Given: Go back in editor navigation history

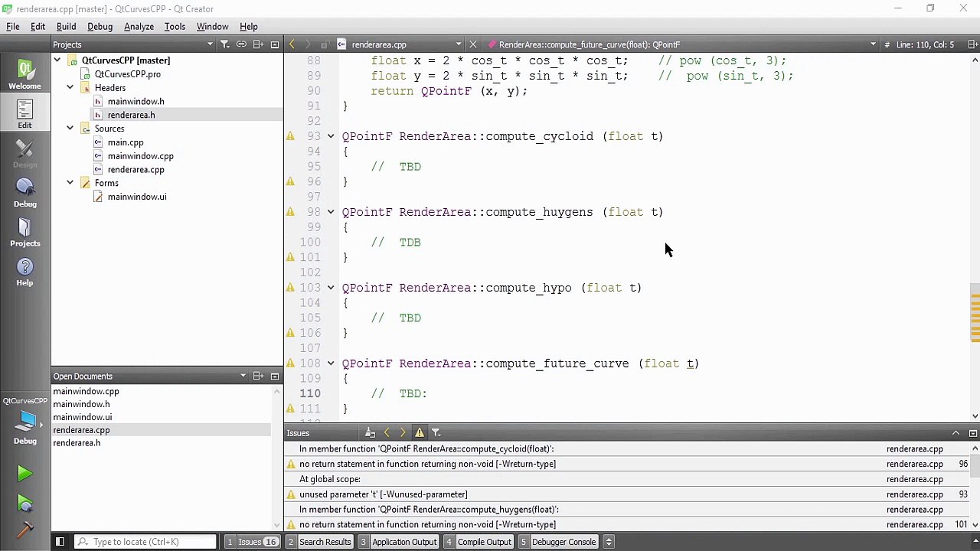Looking at the screenshot, I should pyautogui.click(x=292, y=44).
